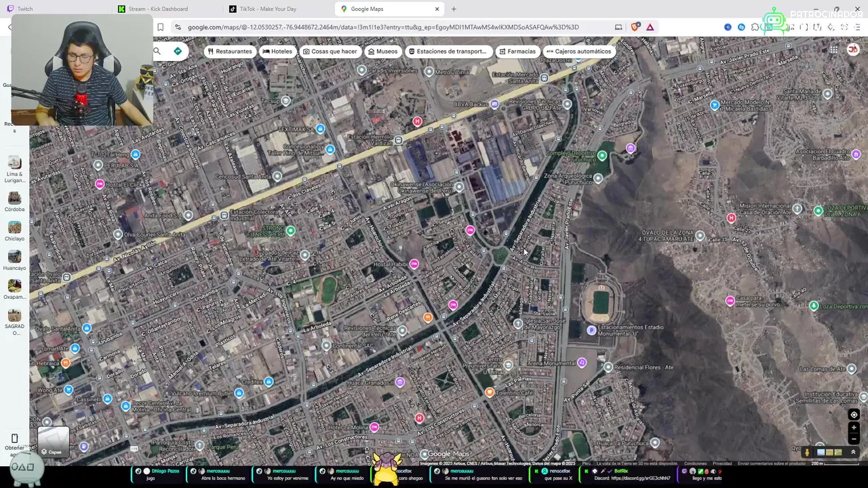Viewport: 868px width, 488px height.
Task: Zoom out with the minus button
Action: 854,439
